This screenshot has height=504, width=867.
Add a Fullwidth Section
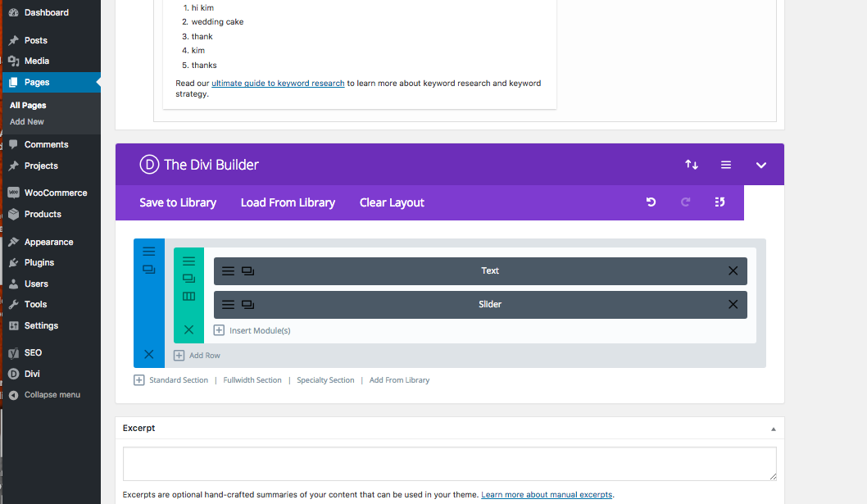coord(252,380)
